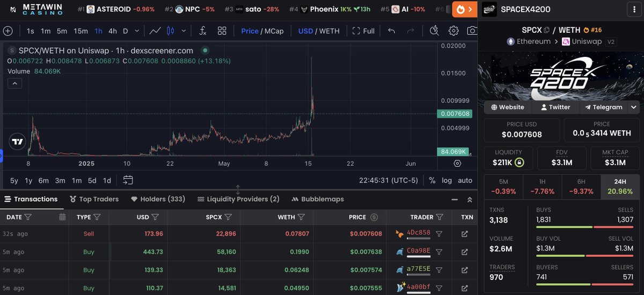Open explorer link for 173.96 sell transaction
This screenshot has width=644, height=295.
coord(465,234)
